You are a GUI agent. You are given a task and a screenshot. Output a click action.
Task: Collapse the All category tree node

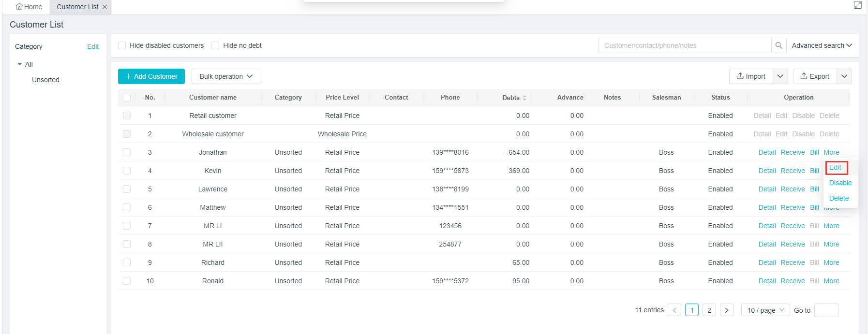pos(20,64)
